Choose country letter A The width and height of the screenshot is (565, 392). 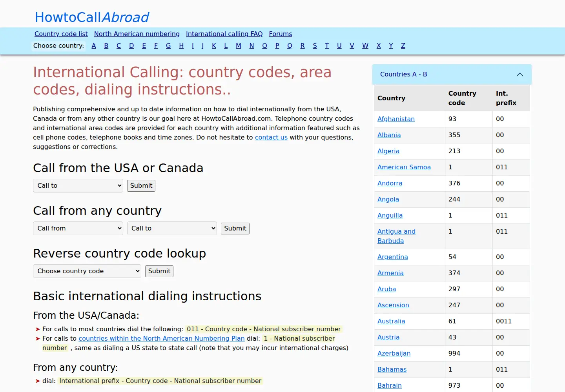94,46
